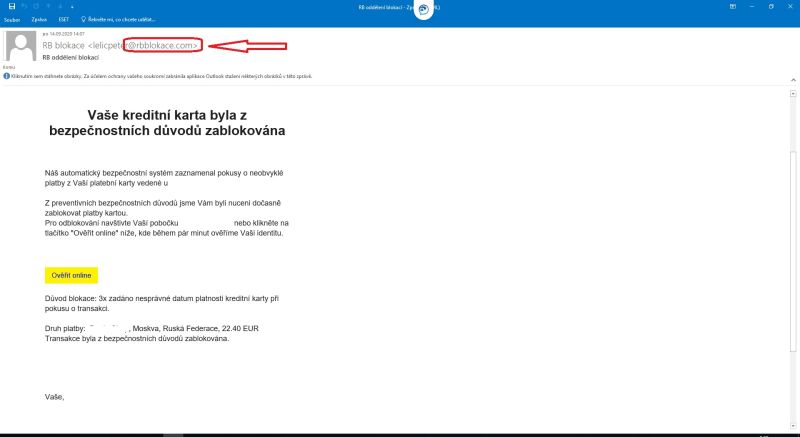Click the Undo arrow in quick access toolbar

point(24,7)
